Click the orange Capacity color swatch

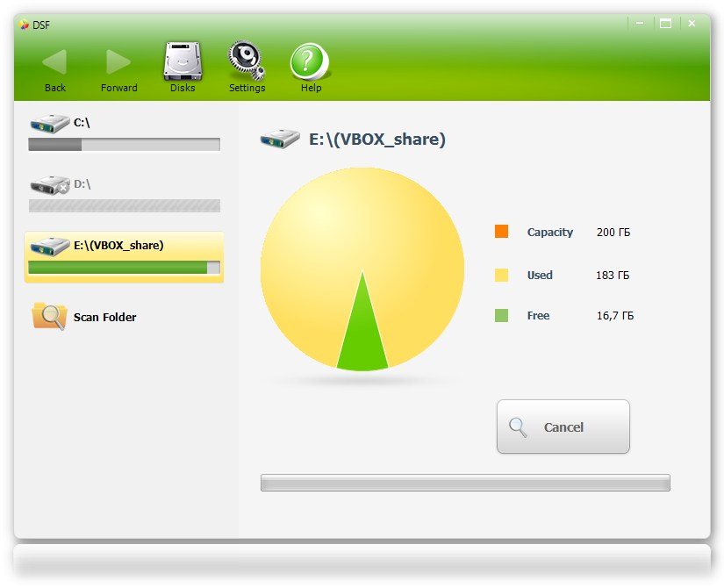[x=501, y=232]
